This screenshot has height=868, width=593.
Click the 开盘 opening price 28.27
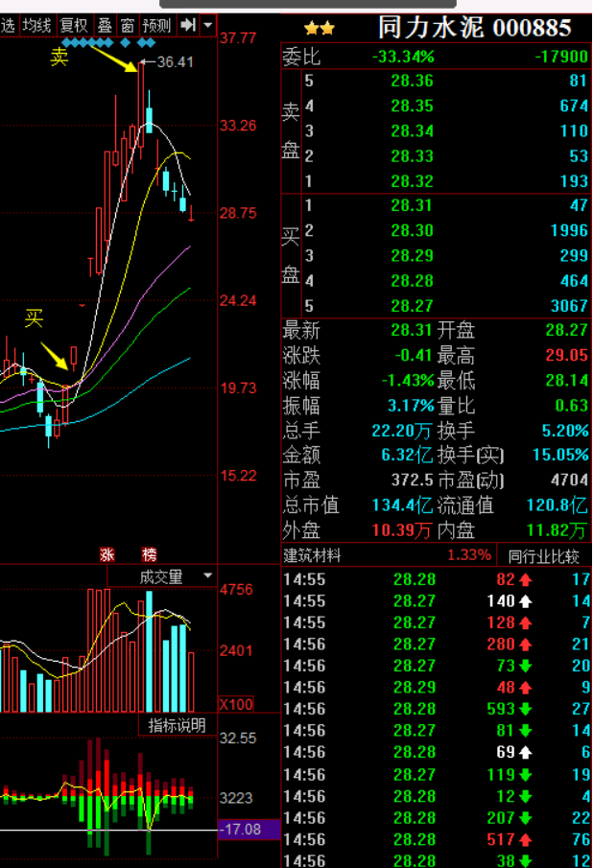coord(566,330)
